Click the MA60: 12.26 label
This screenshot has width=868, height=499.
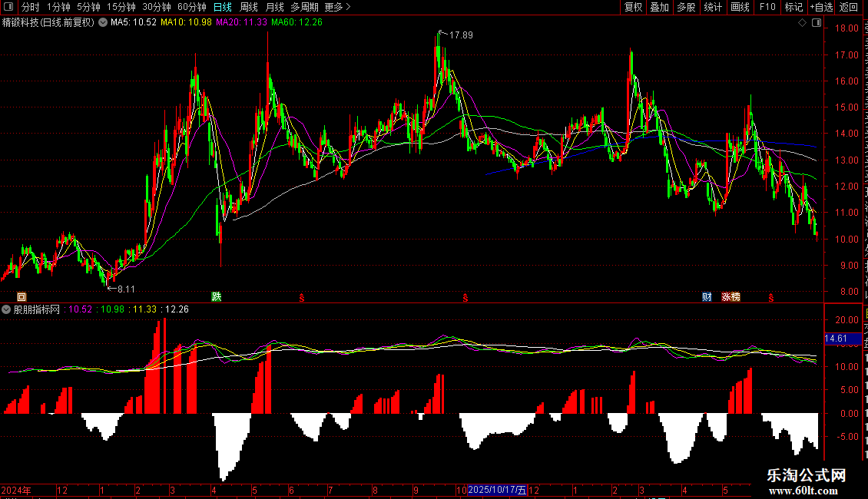coord(297,22)
